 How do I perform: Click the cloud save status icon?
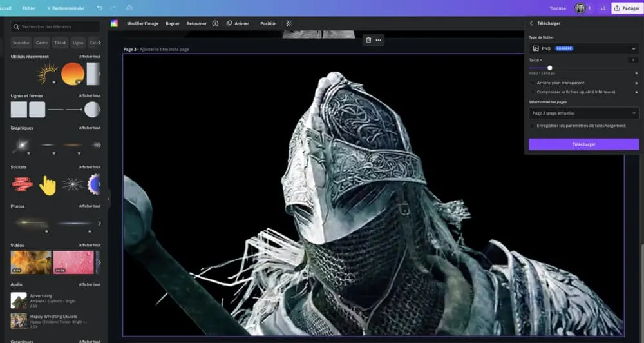129,8
